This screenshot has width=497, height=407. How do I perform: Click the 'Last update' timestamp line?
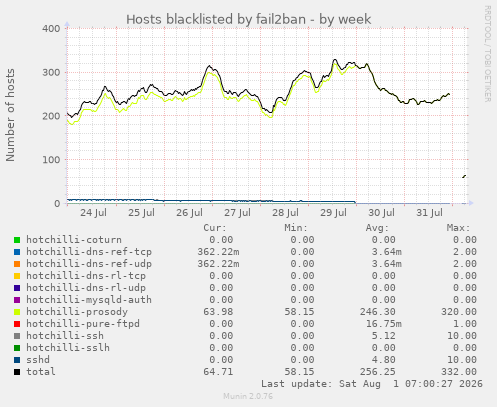[x=372, y=384]
